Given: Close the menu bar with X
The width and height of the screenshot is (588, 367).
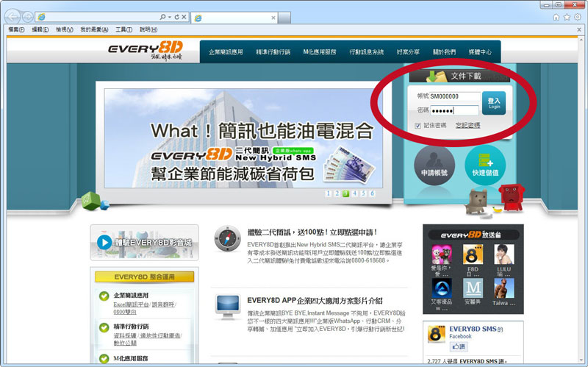Looking at the screenshot, I should [579, 29].
